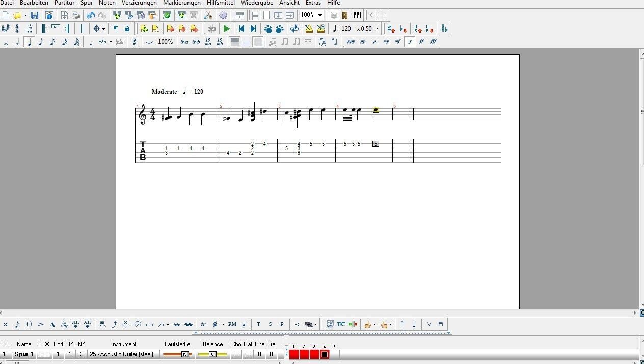Click the metronome icon

[309, 29]
